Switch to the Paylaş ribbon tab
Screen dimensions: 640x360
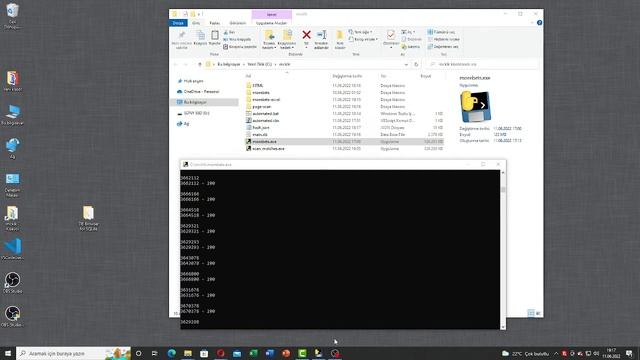[x=214, y=23]
